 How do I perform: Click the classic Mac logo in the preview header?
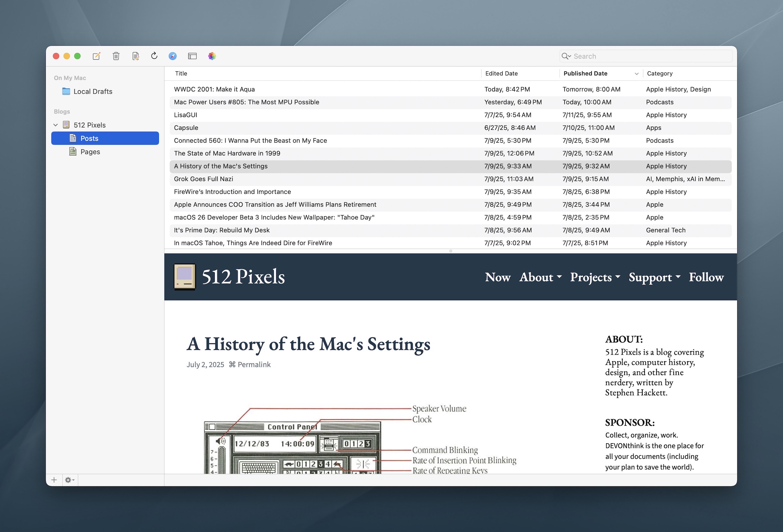coord(185,277)
